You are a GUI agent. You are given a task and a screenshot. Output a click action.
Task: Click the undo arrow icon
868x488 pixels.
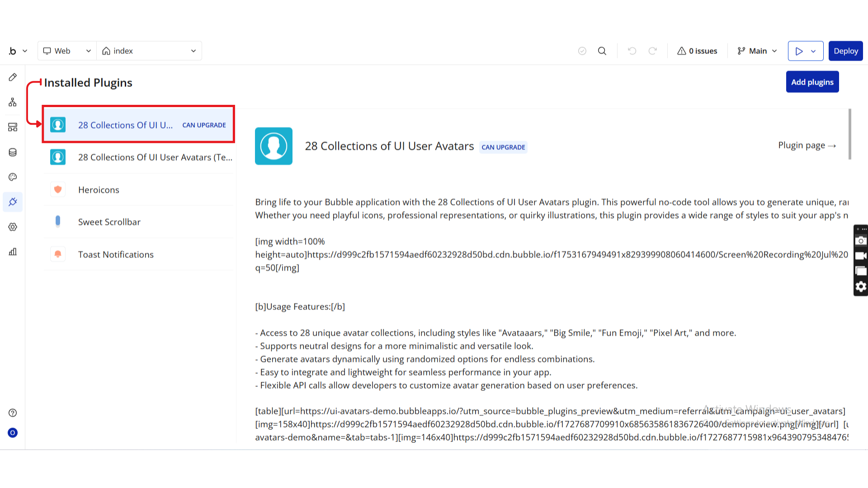[632, 51]
